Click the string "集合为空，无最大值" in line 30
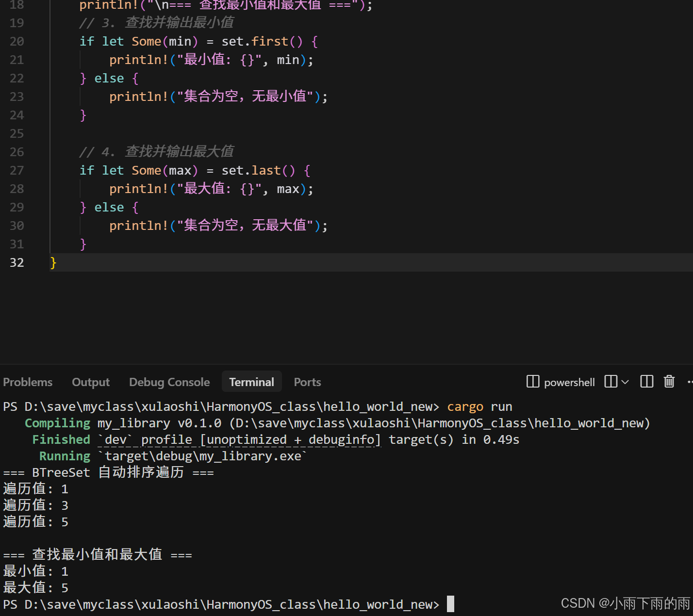This screenshot has width=693, height=616. 245,226
